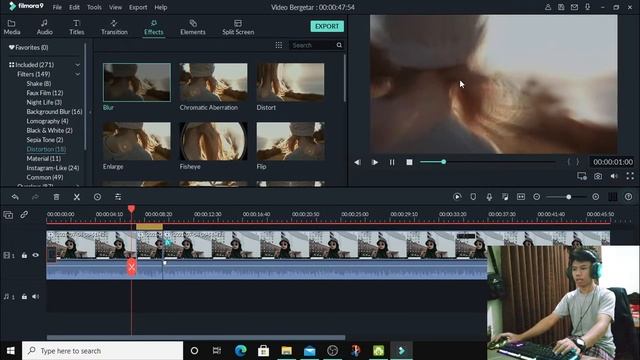Click the Delete trash icon
This screenshot has height=360, width=640.
point(56,197)
